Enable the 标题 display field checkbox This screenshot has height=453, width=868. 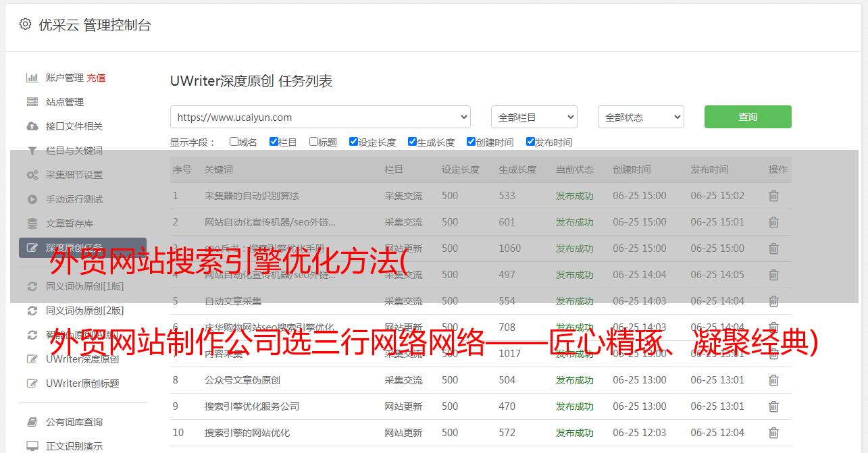pos(313,142)
